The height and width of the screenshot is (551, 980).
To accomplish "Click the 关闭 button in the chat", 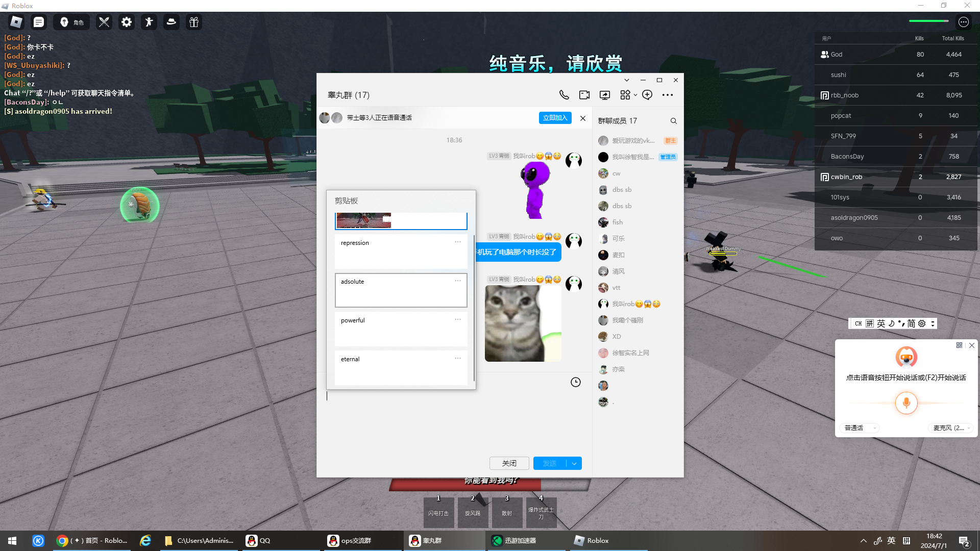I will (x=509, y=463).
